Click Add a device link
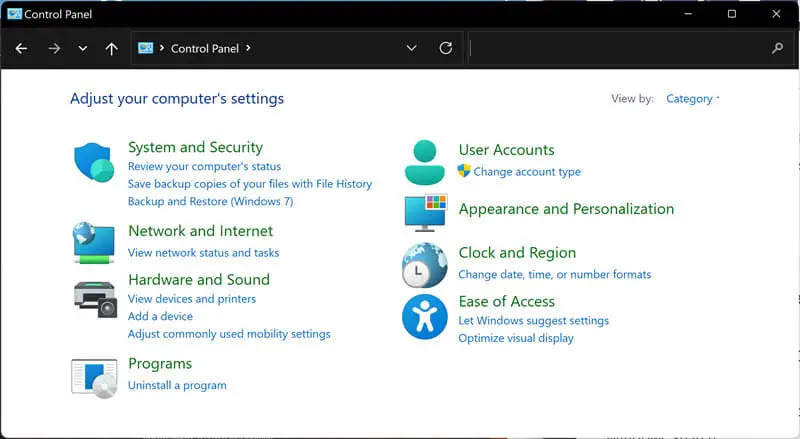 160,316
